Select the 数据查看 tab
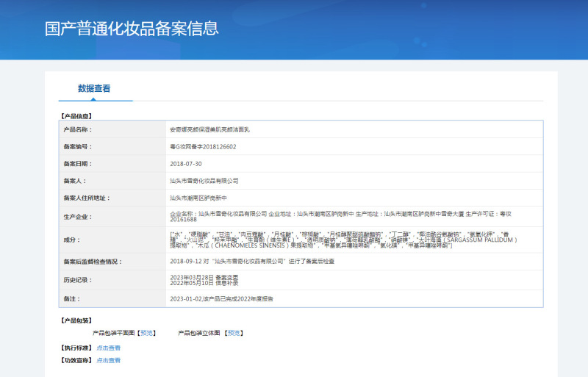This screenshot has height=377, width=588. tap(94, 88)
